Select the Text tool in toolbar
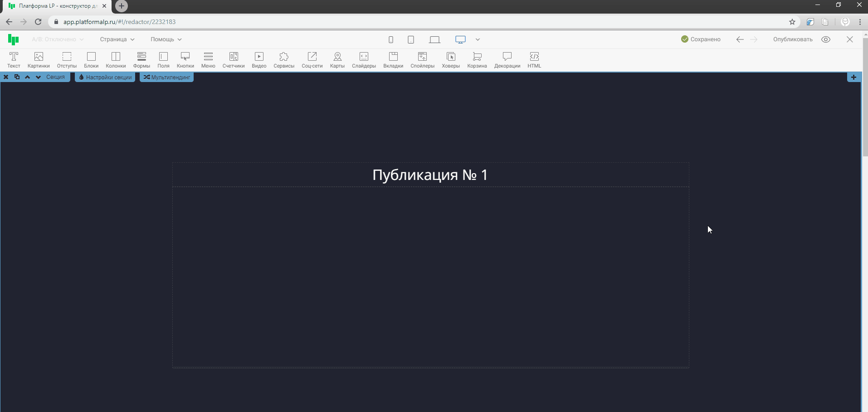The image size is (868, 412). pyautogui.click(x=14, y=59)
